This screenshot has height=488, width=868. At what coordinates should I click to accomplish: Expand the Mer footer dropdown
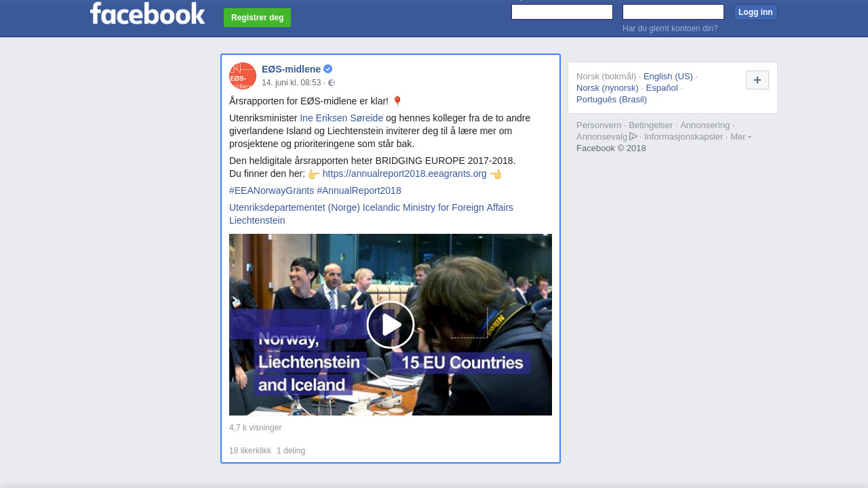coord(741,136)
